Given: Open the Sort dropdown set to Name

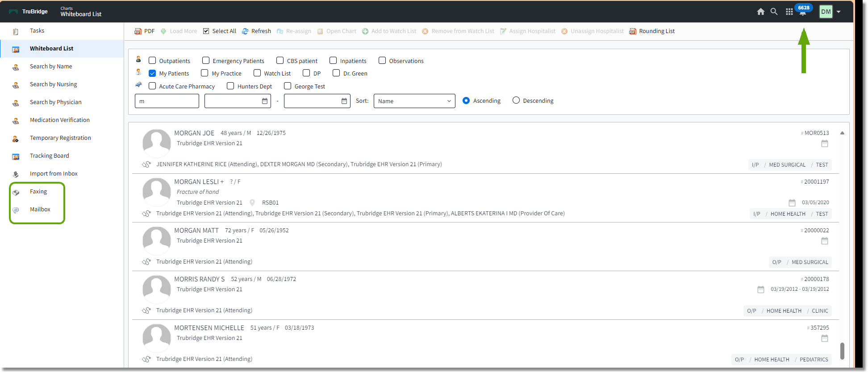Looking at the screenshot, I should (x=414, y=101).
